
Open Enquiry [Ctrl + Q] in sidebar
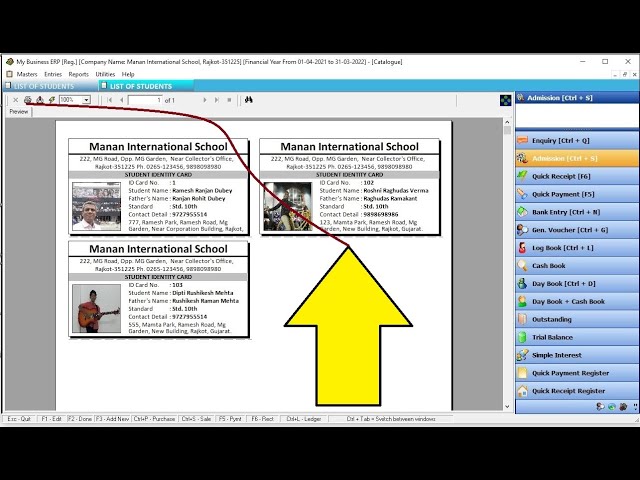[577, 140]
